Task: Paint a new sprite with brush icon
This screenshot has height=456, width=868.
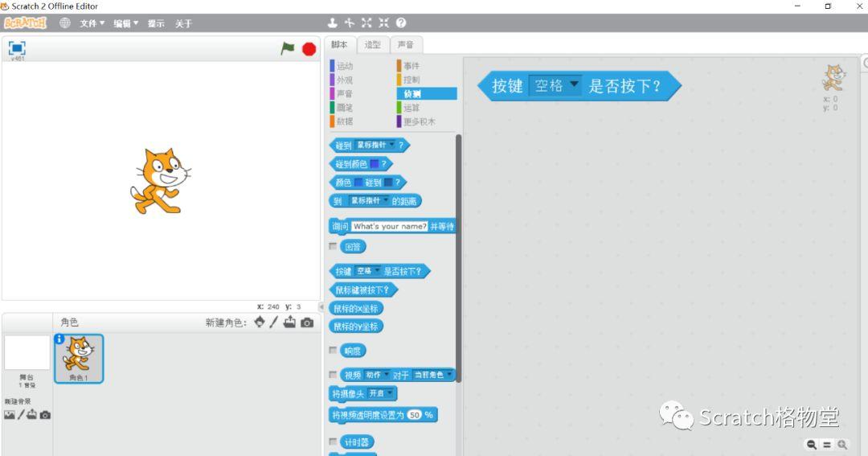Action: click(x=273, y=322)
